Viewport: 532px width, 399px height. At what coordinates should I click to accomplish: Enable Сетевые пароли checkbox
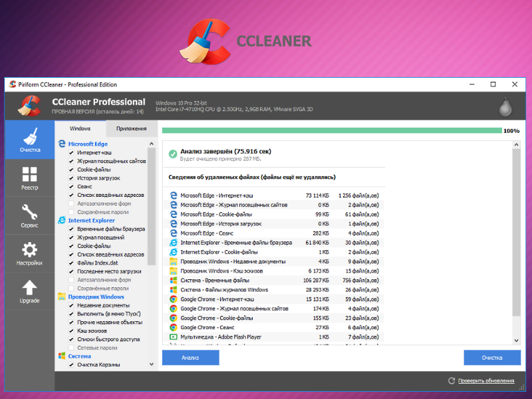click(71, 348)
